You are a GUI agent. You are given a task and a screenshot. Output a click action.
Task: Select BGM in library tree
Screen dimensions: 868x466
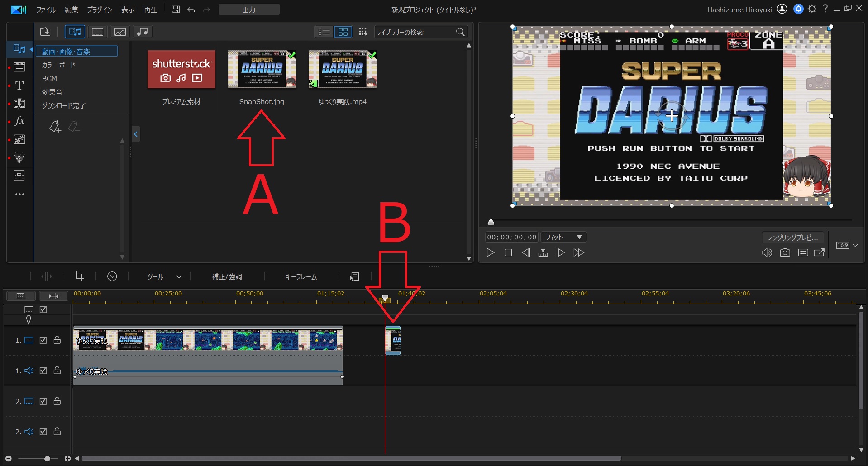49,79
